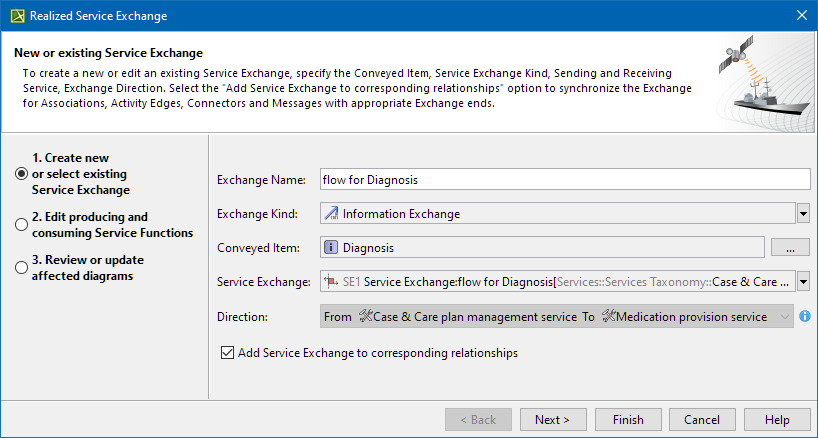The height and width of the screenshot is (438, 818).
Task: Open the Direction dropdown list
Action: tap(783, 317)
